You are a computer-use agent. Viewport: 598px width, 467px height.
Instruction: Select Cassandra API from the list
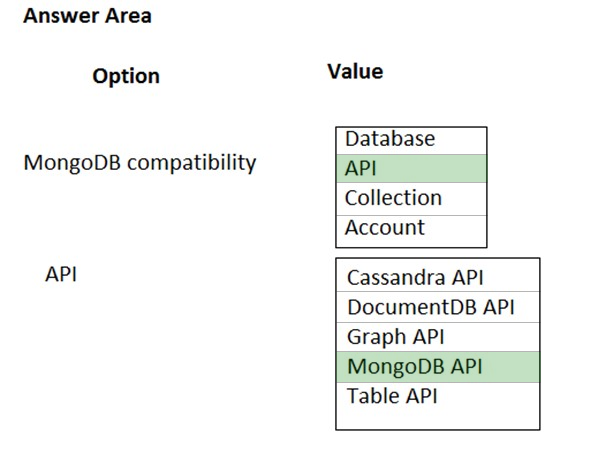tap(438, 277)
